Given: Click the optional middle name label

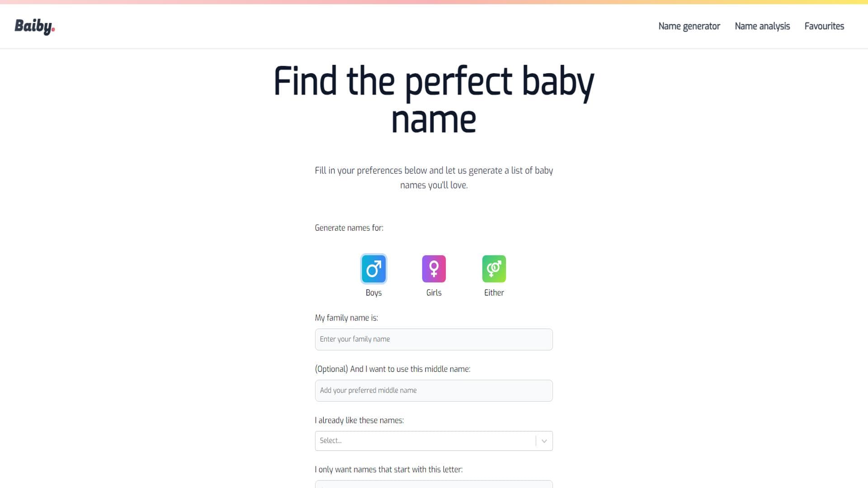Looking at the screenshot, I should click(x=392, y=369).
